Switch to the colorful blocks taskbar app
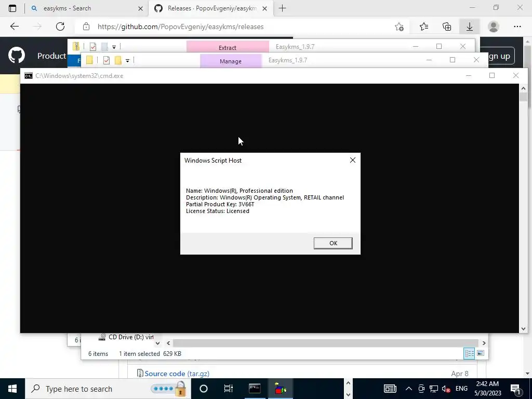The width and height of the screenshot is (532, 399). [280, 389]
